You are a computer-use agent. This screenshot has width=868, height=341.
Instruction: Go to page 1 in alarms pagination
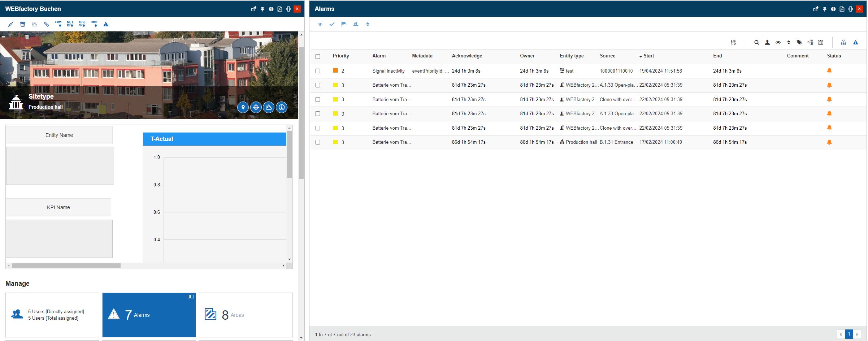click(x=849, y=334)
